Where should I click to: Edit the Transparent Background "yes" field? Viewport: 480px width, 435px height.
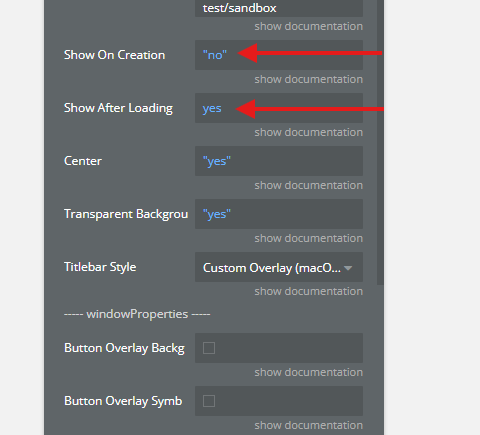[279, 214]
